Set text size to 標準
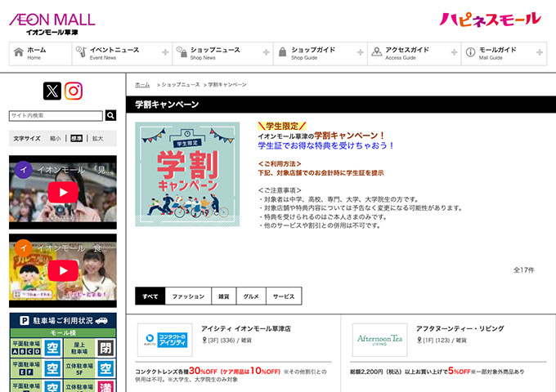 pos(76,139)
